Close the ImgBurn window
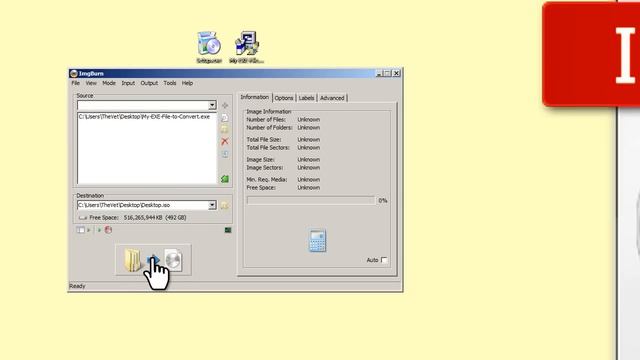The image size is (640, 360). coord(396,73)
